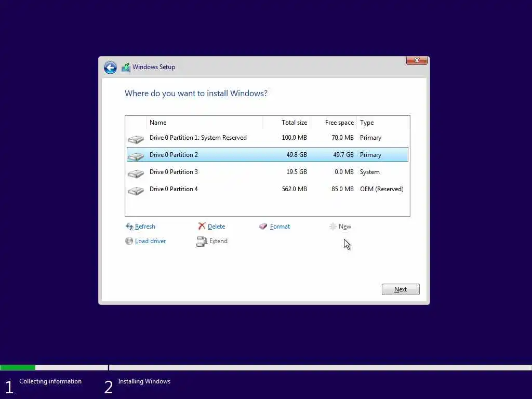Select Drive 0 Partition 1: System Reserved

(268, 138)
